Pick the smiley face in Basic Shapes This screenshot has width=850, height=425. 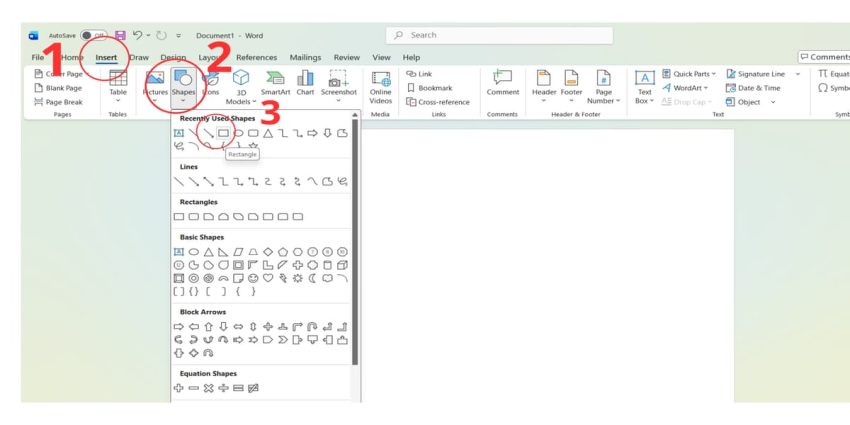click(253, 278)
